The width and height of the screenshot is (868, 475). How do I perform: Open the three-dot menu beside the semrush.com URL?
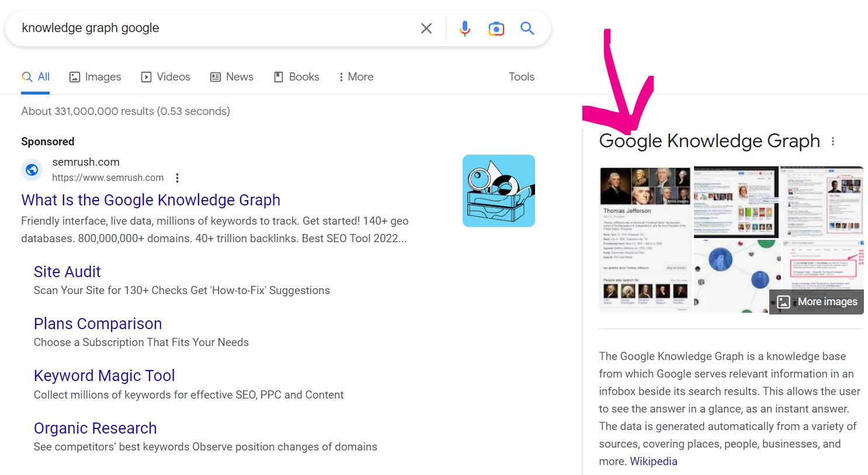tap(177, 178)
